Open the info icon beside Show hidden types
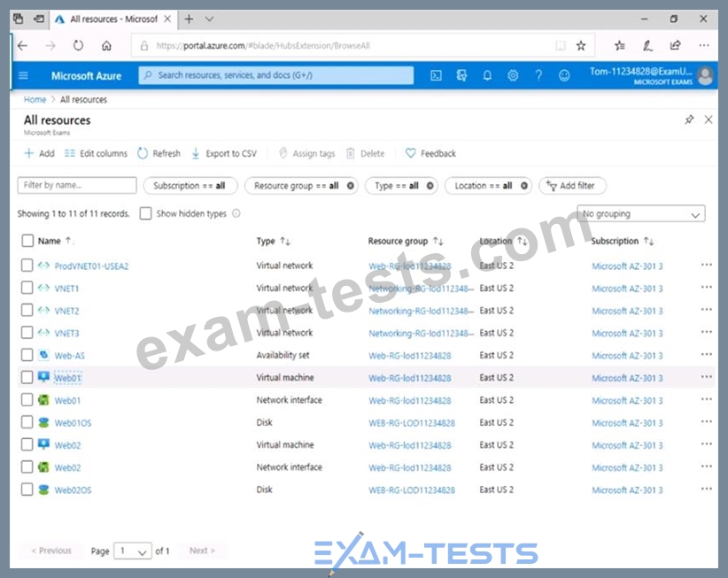The height and width of the screenshot is (578, 728). 236,213
